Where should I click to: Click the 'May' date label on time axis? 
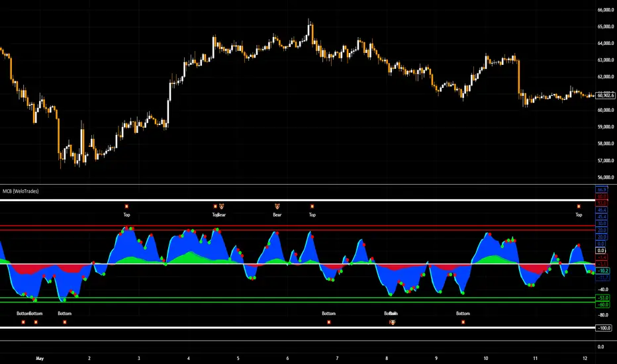40,359
